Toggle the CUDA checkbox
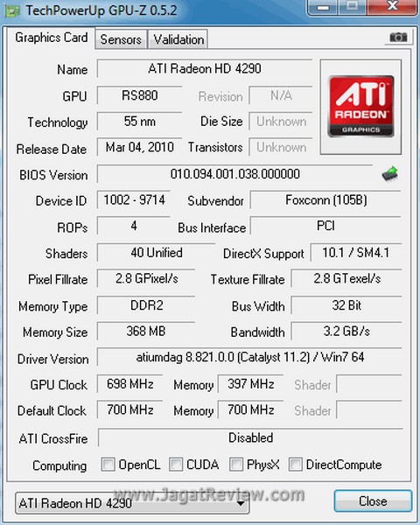Image resolution: width=420 pixels, height=525 pixels. pyautogui.click(x=176, y=465)
